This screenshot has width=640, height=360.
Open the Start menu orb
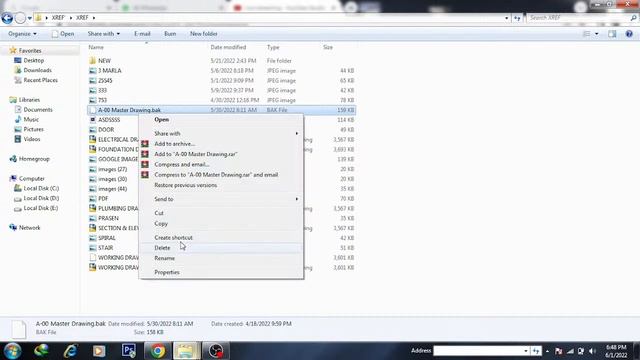pos(13,351)
